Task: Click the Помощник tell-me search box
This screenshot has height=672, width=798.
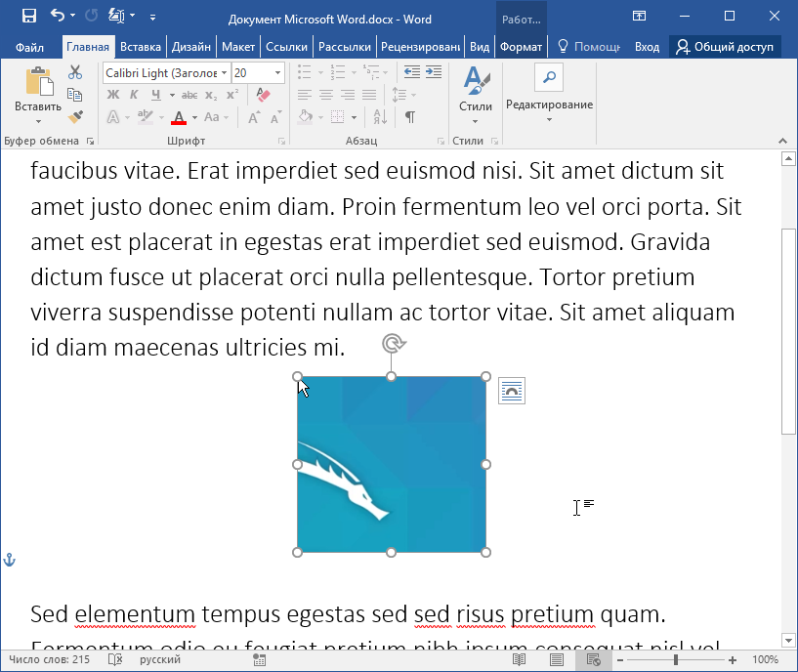Action: pyautogui.click(x=589, y=47)
